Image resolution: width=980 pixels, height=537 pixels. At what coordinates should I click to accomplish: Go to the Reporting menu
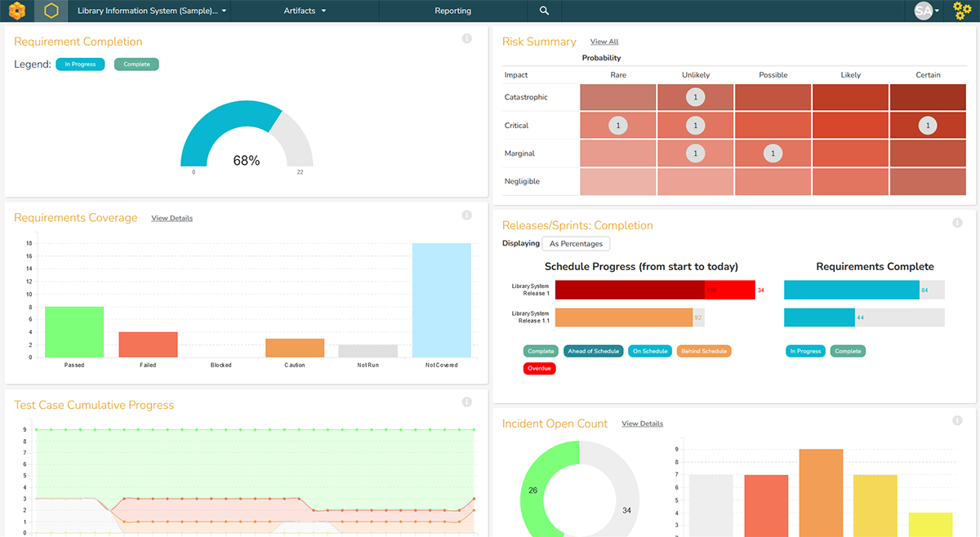452,11
